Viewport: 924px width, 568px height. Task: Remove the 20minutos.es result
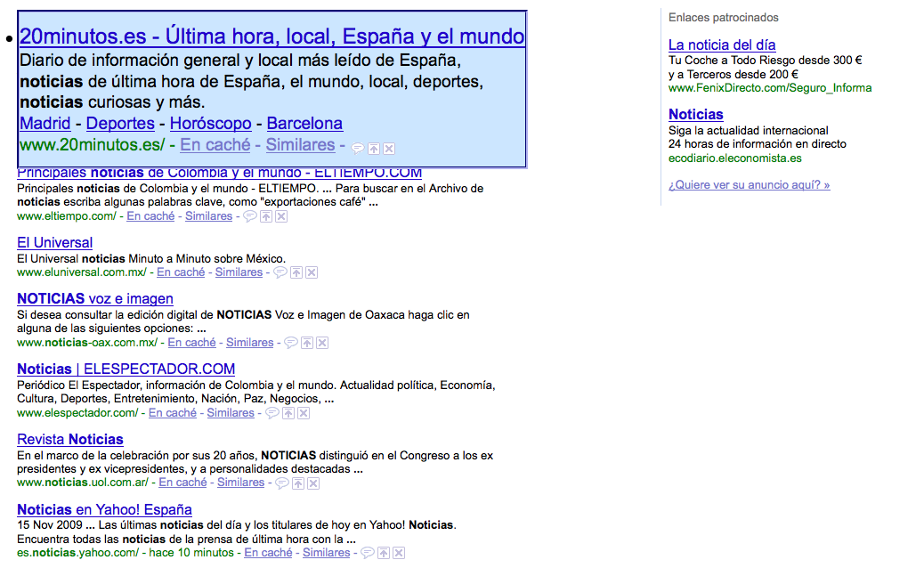coord(389,149)
